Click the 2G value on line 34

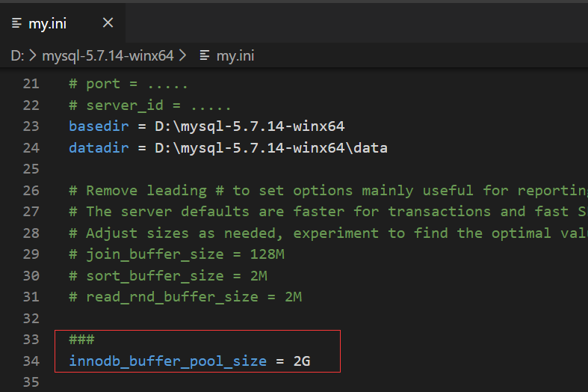click(x=302, y=361)
